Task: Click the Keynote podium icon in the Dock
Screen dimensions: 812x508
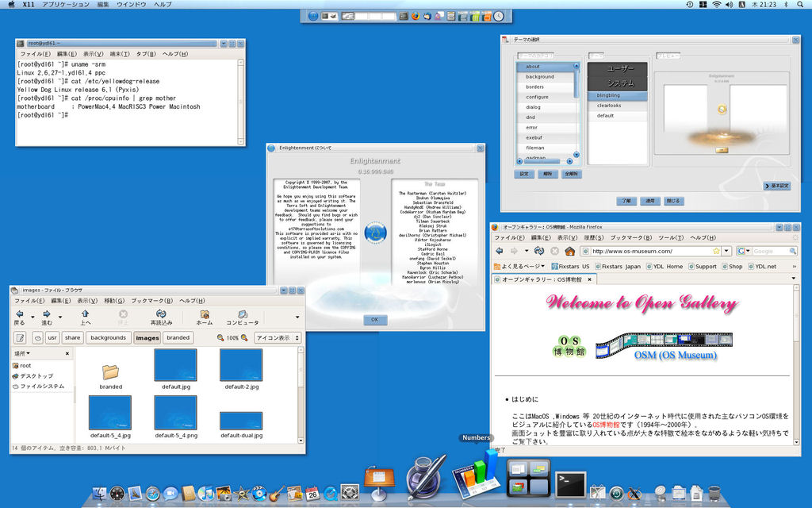Action: pyautogui.click(x=379, y=482)
